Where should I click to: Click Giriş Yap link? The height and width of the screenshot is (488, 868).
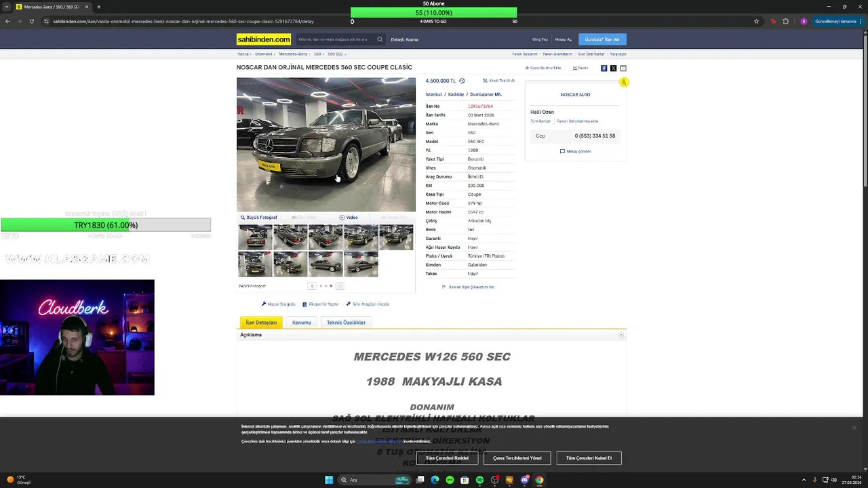click(540, 39)
